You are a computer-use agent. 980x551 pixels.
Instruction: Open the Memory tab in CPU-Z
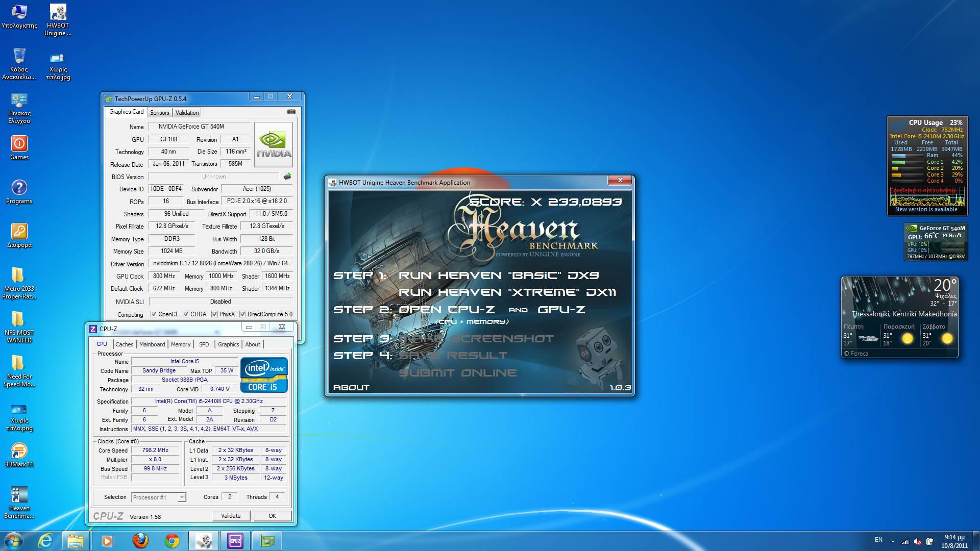tap(181, 344)
